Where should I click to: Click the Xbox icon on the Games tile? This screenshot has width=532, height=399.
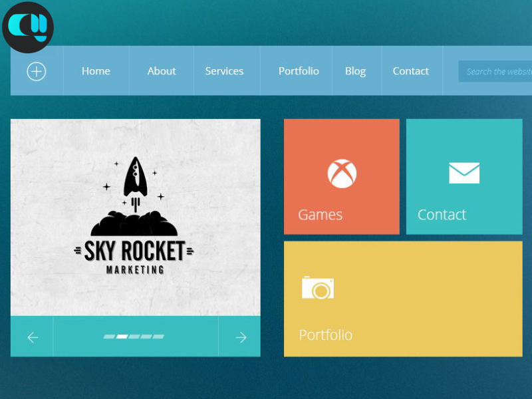(x=342, y=174)
